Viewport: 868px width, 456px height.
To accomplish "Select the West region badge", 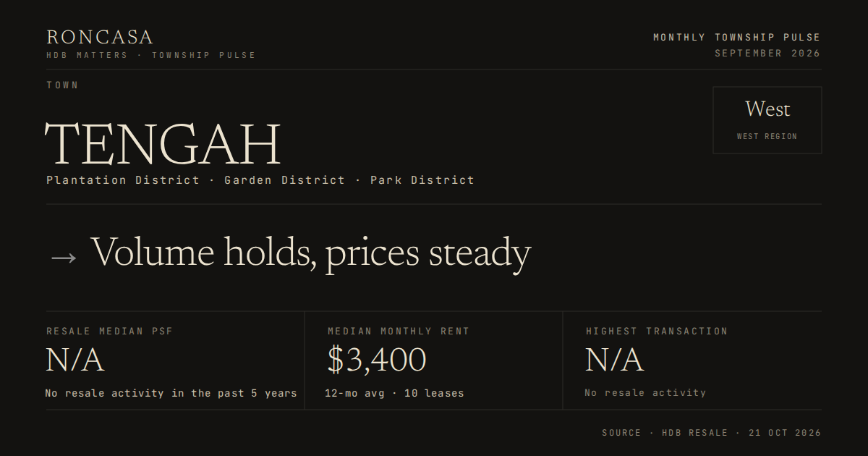I will coord(767,120).
